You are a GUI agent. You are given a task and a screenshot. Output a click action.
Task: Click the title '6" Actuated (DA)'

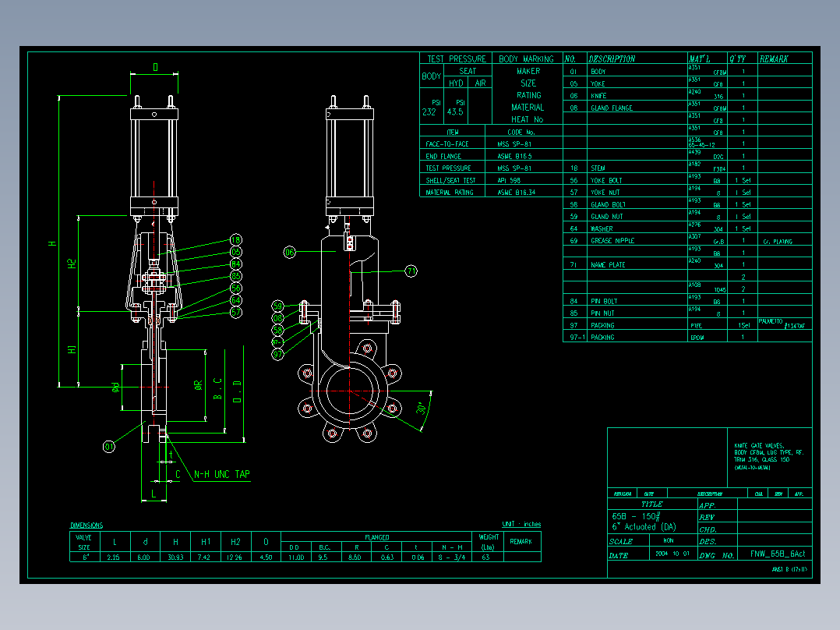644,527
